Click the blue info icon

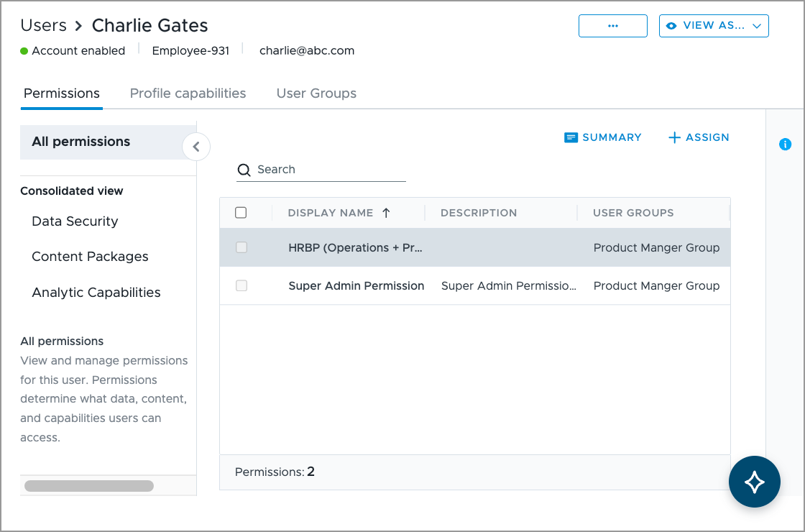[x=785, y=145]
